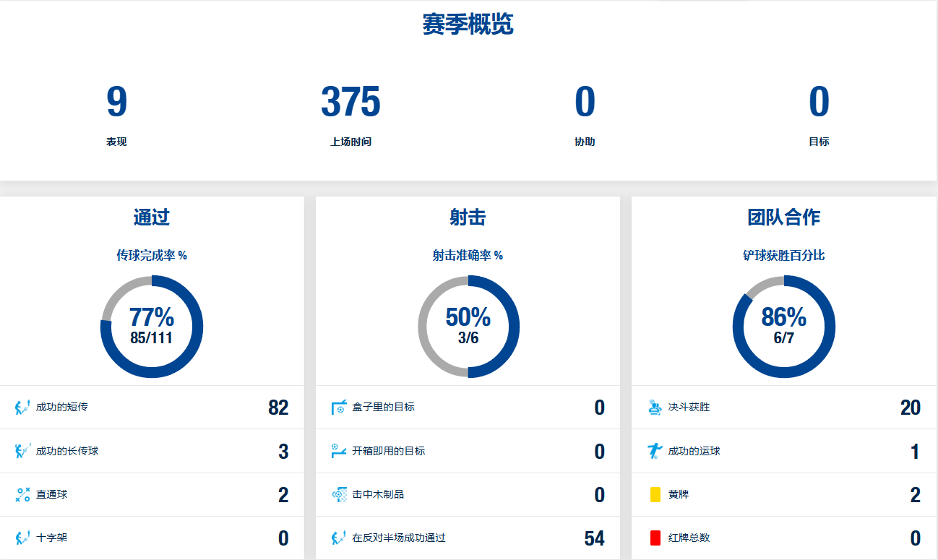Click the 射击 panel title

(468, 217)
